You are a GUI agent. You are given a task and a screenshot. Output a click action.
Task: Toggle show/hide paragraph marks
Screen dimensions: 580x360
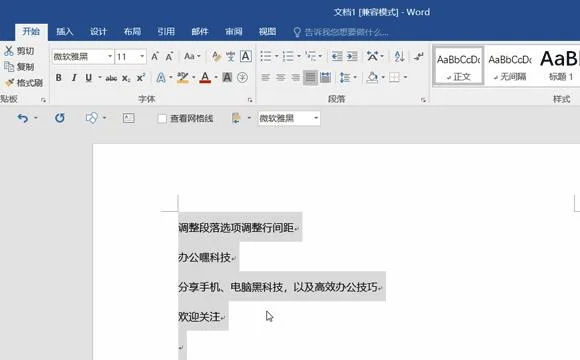tap(419, 56)
